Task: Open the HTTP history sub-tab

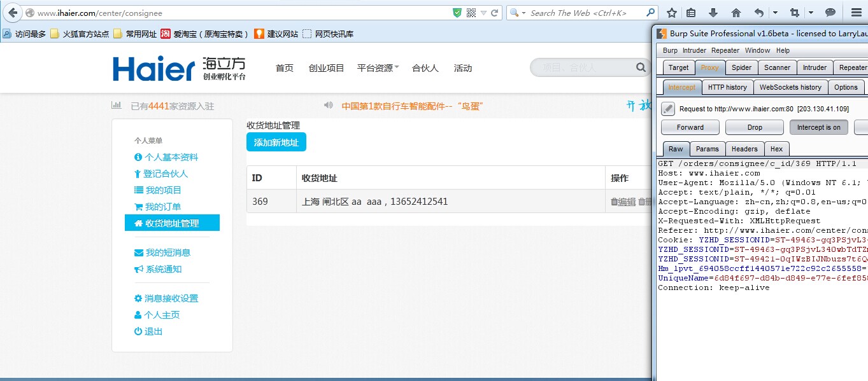Action: [x=727, y=87]
